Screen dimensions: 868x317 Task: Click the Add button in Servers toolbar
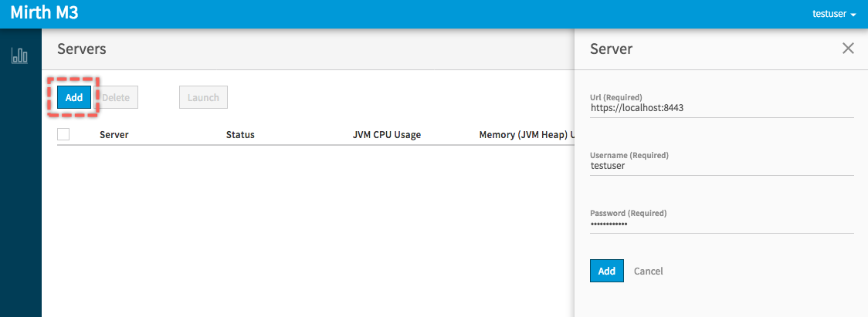73,97
